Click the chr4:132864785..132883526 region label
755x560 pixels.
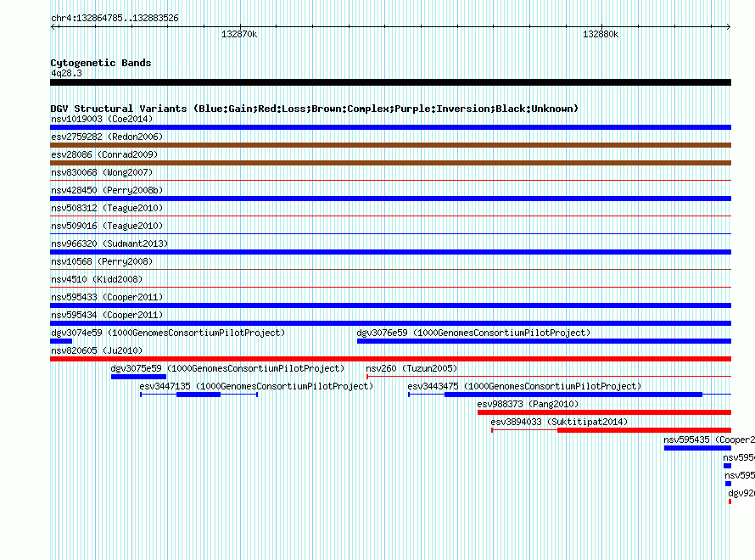(x=115, y=18)
